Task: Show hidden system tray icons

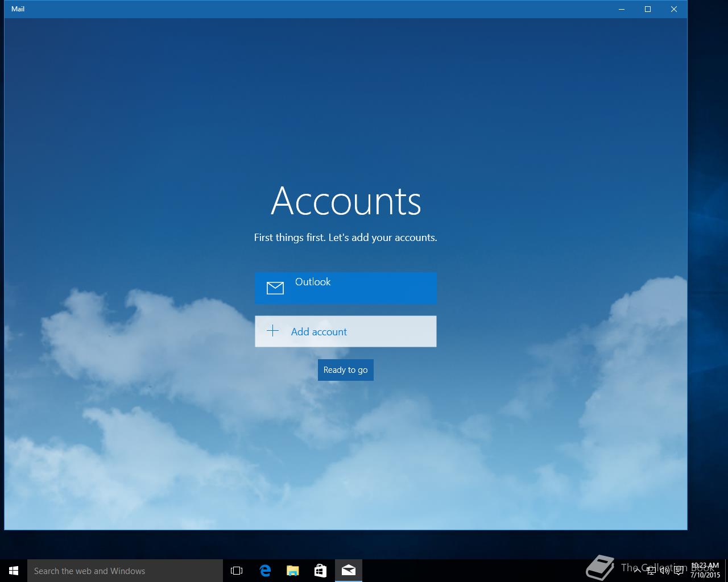Action: point(638,571)
